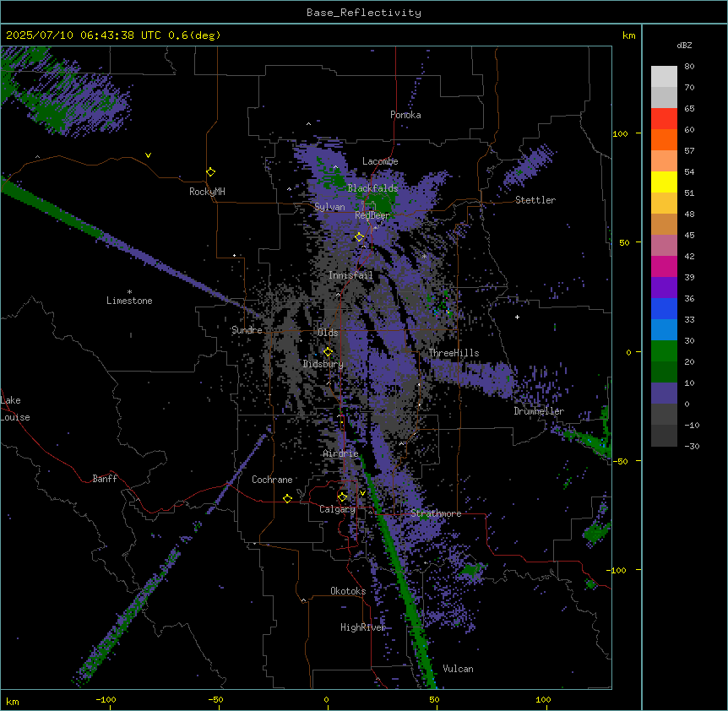Click the Ponoka city label
728x711 pixels.
pyautogui.click(x=405, y=115)
